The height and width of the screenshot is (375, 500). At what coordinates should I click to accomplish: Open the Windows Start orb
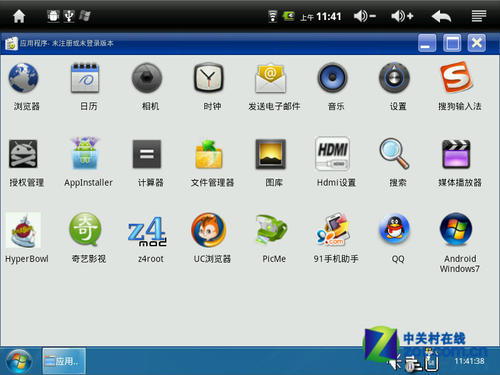pos(18,361)
